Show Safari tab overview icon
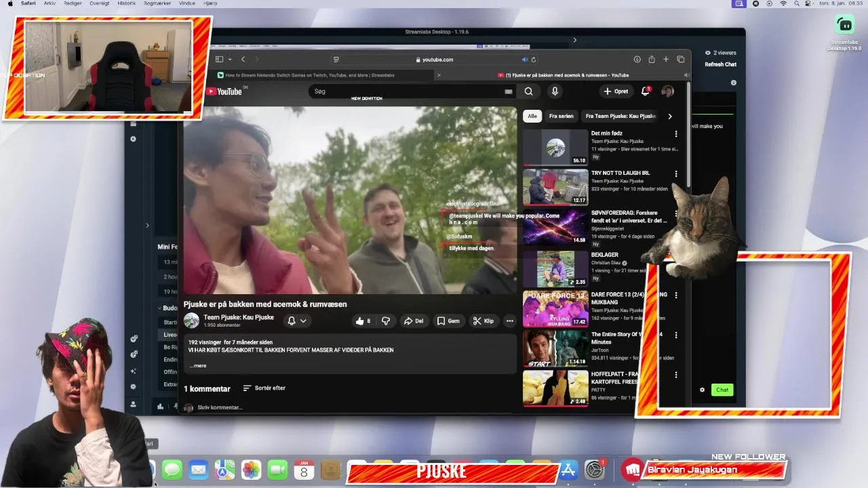The image size is (868, 488). coord(680,60)
